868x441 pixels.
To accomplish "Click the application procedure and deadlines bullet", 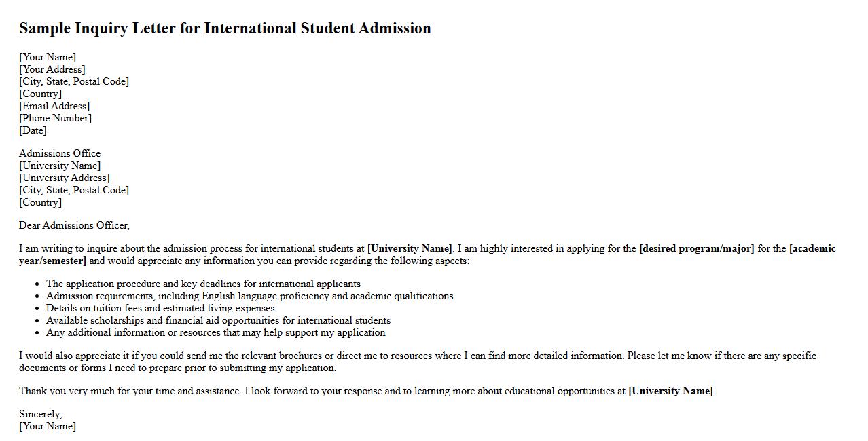I will click(x=203, y=284).
